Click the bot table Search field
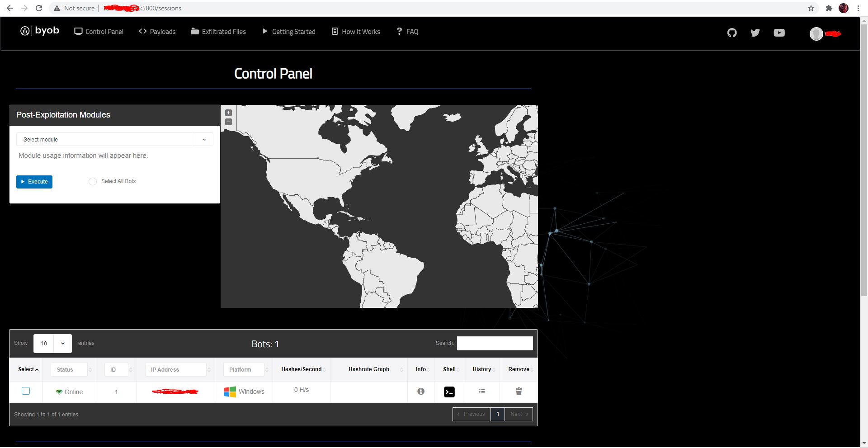 (495, 343)
